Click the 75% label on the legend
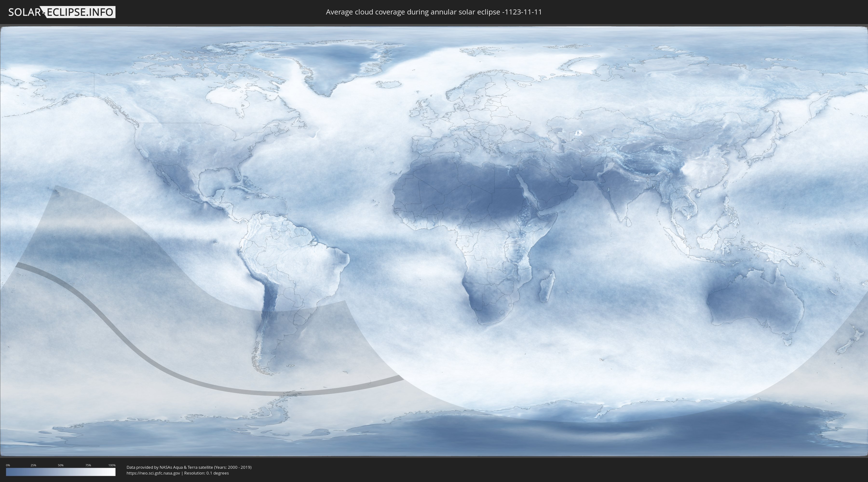This screenshot has height=482, width=868. (x=88, y=465)
